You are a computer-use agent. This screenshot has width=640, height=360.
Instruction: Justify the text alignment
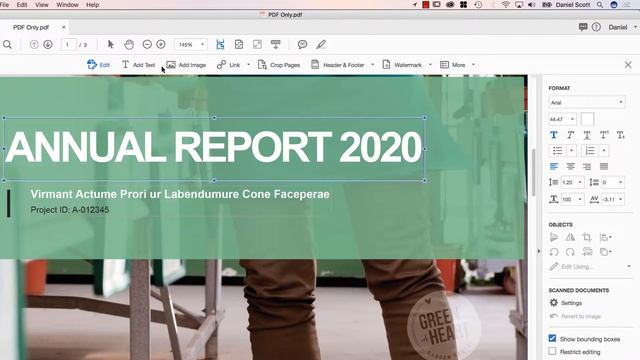(x=604, y=167)
